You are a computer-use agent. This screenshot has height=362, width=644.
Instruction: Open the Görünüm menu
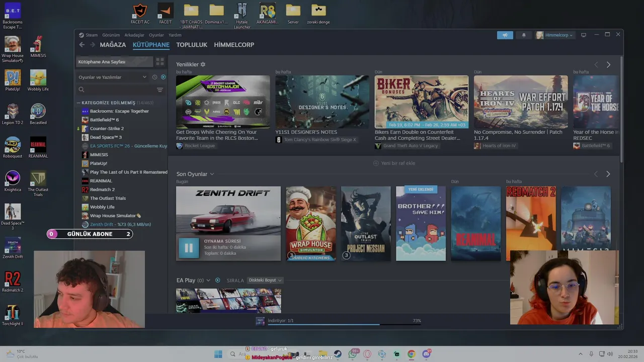pos(111,35)
